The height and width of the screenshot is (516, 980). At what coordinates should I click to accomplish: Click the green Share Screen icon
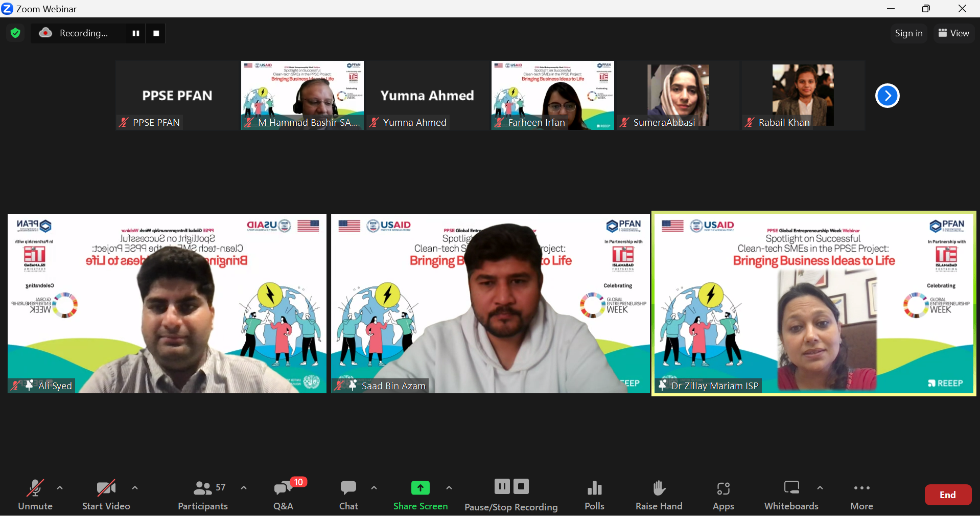click(420, 488)
